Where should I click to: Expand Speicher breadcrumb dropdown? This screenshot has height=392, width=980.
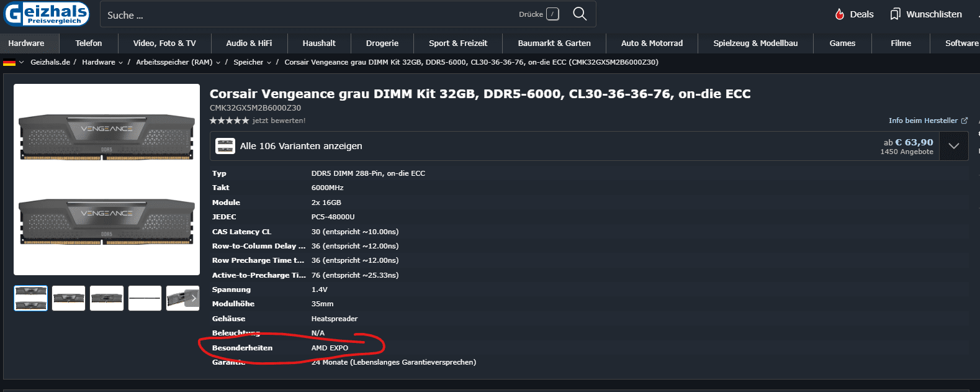coord(269,63)
